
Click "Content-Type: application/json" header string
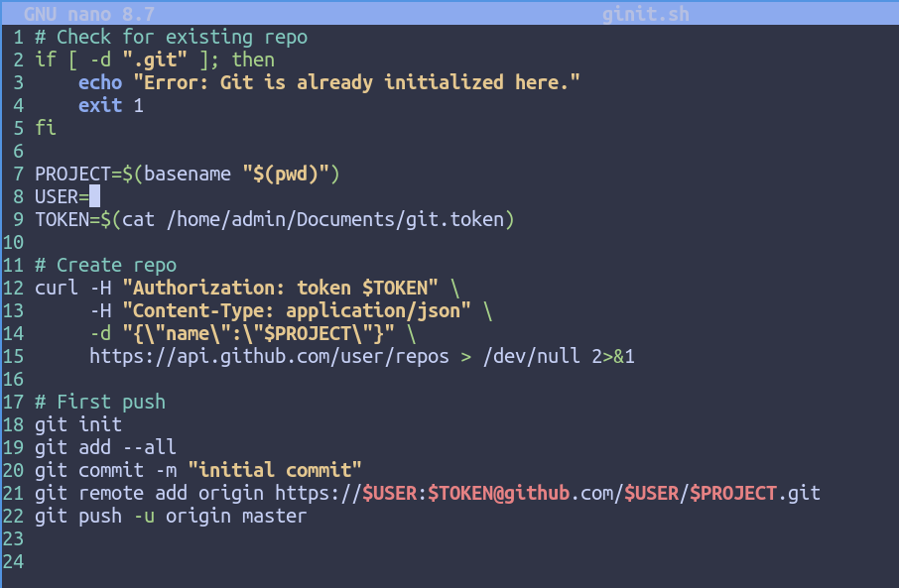point(297,310)
